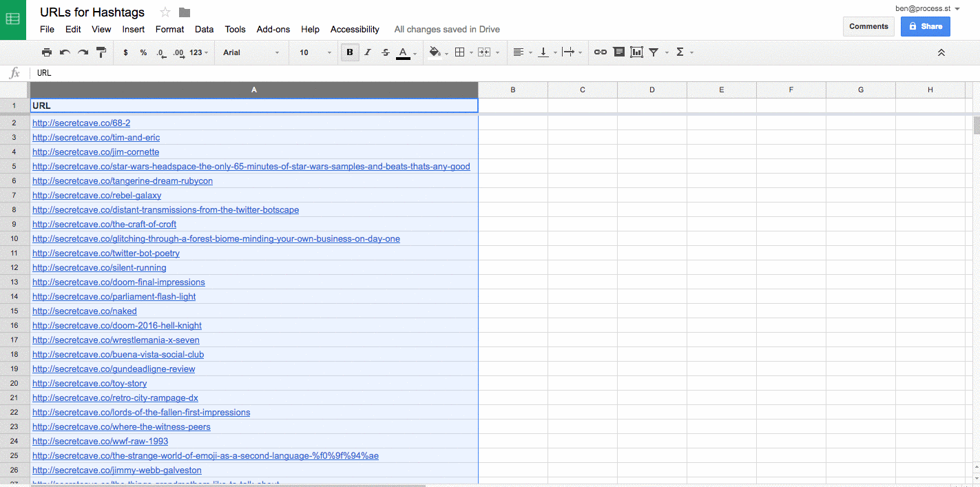Image resolution: width=980 pixels, height=487 pixels.
Task: Toggle italic formatting
Action: pyautogui.click(x=368, y=52)
